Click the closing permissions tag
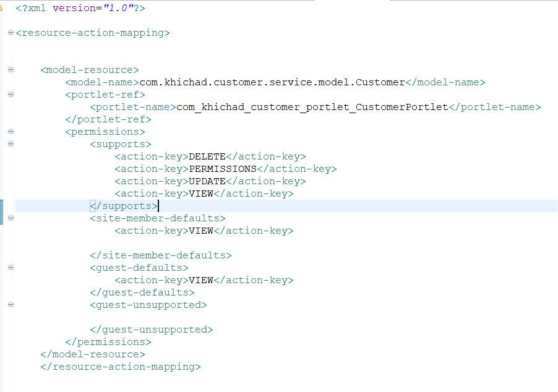Screen dimensions: 558x392 (108, 342)
